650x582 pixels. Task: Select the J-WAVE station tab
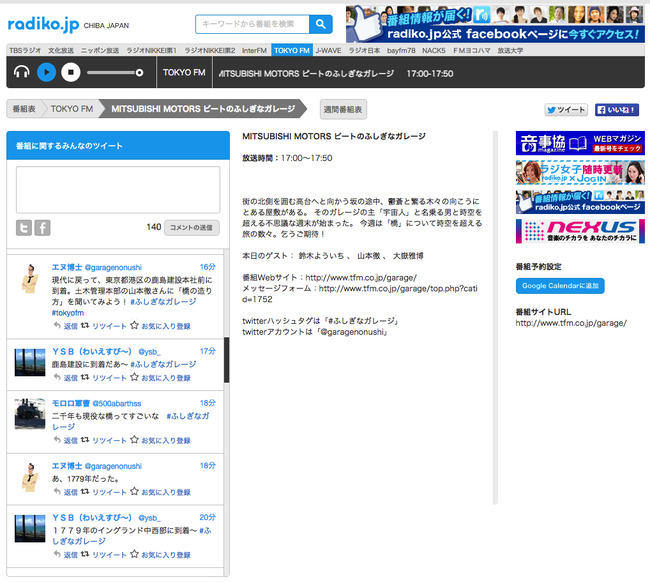click(328, 51)
